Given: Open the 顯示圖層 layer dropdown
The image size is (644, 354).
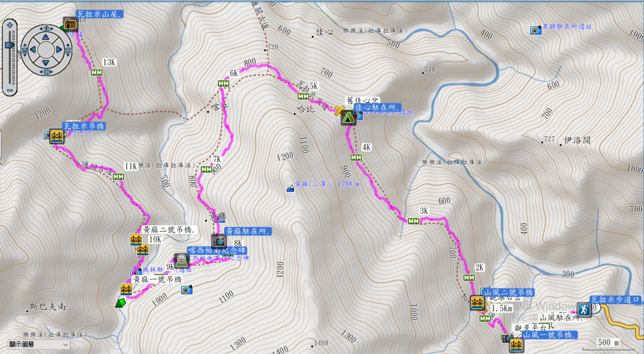Looking at the screenshot, I should pyautogui.click(x=39, y=344).
